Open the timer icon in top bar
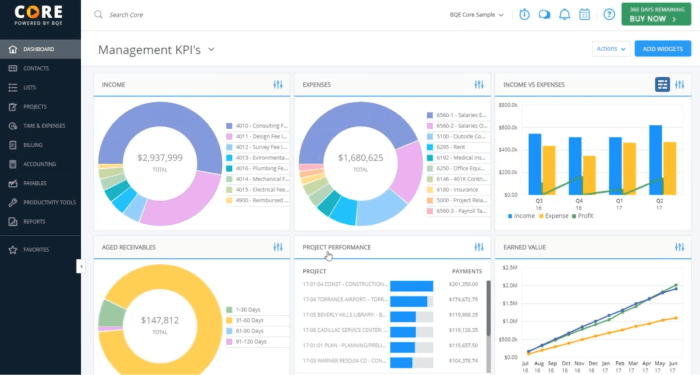This screenshot has width=700, height=375. [524, 14]
